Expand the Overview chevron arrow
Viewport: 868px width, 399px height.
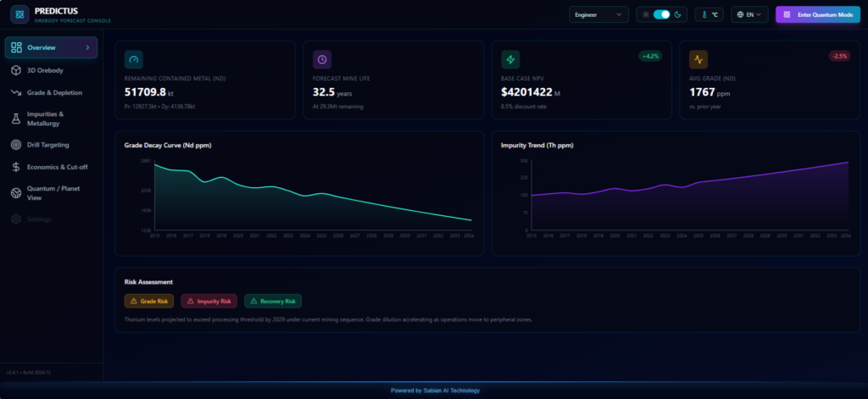(87, 47)
